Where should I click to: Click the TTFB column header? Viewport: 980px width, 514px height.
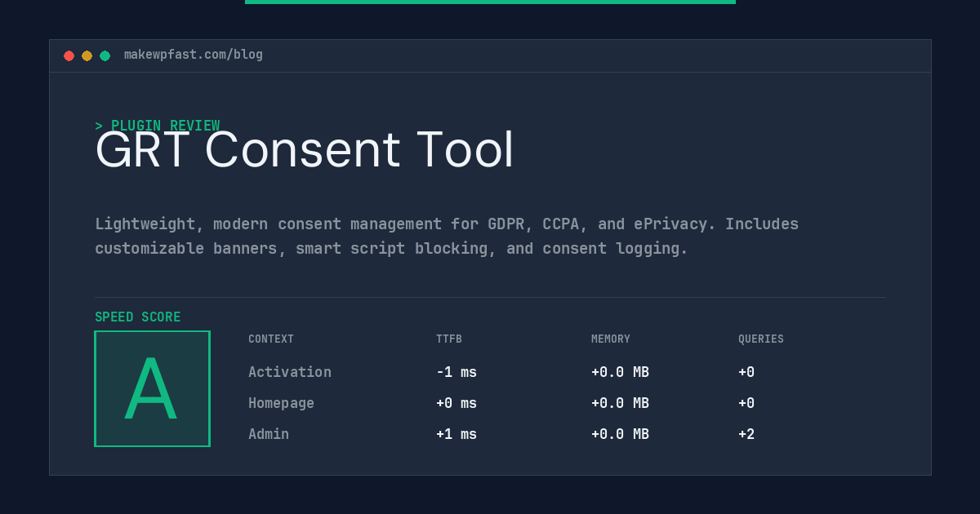click(449, 339)
